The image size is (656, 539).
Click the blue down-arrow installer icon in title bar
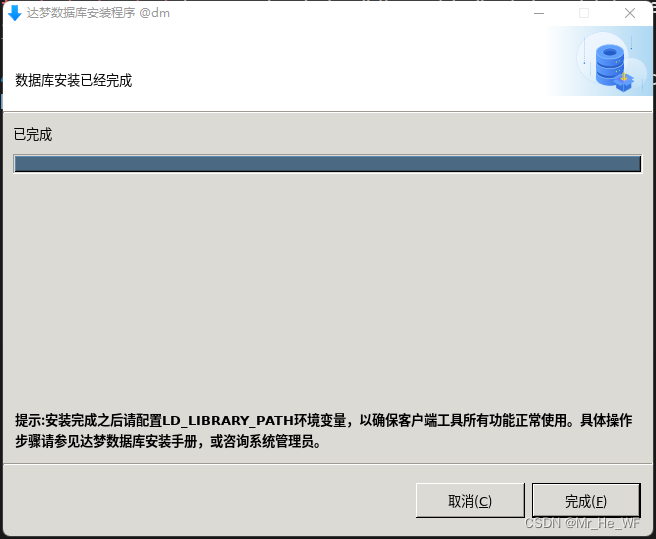(x=15, y=13)
